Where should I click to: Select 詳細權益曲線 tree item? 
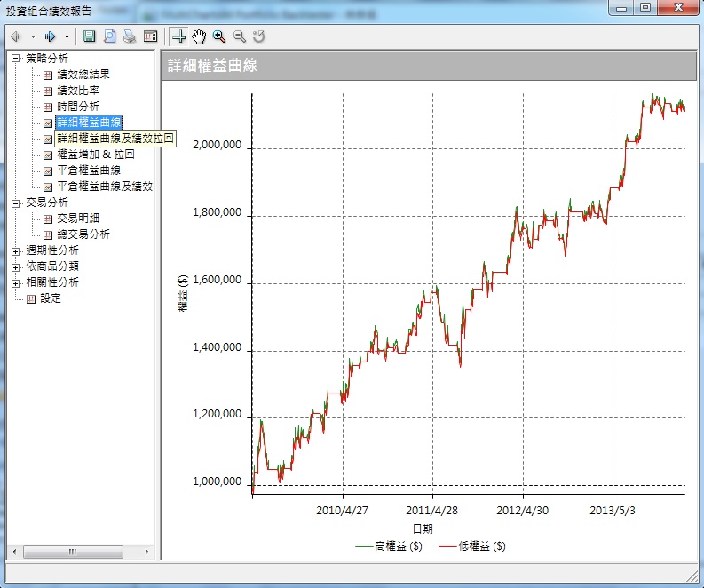[x=89, y=123]
